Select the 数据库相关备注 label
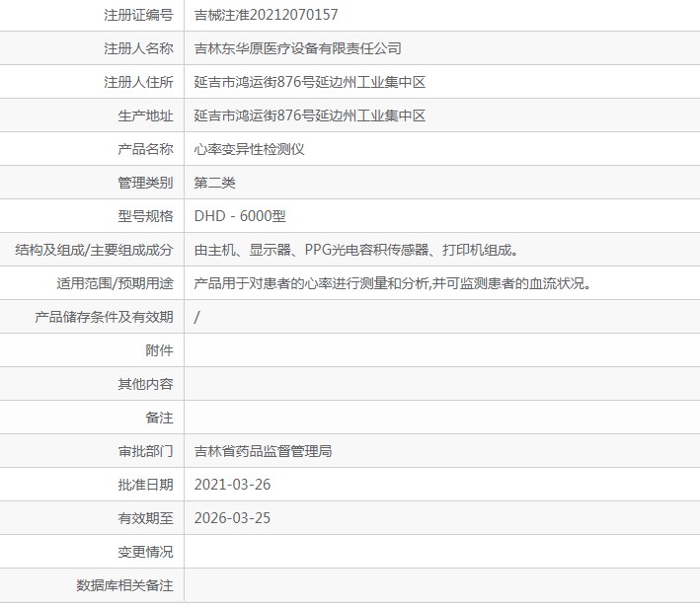Image resolution: width=700 pixels, height=610 pixels. (x=124, y=585)
